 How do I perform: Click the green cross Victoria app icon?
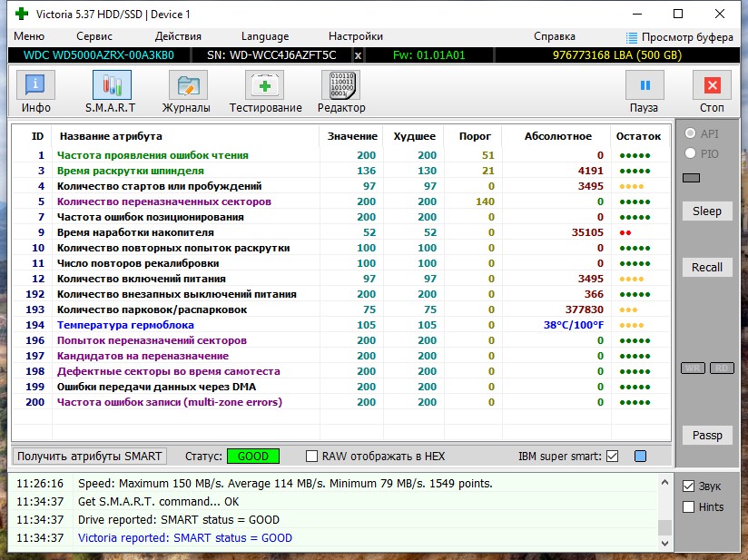tap(22, 14)
